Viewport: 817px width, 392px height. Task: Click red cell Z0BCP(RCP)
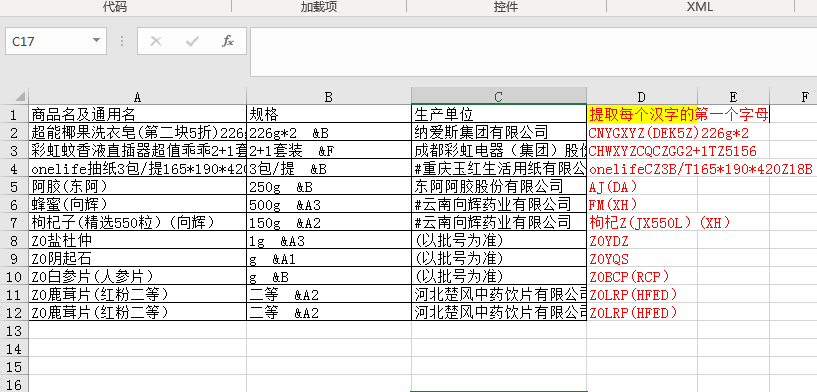click(x=642, y=276)
